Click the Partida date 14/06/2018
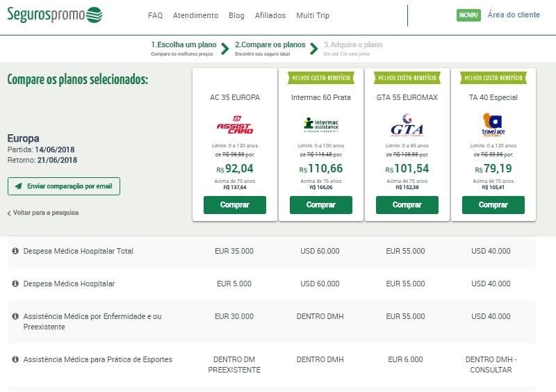The width and height of the screenshot is (556, 392). click(x=55, y=149)
